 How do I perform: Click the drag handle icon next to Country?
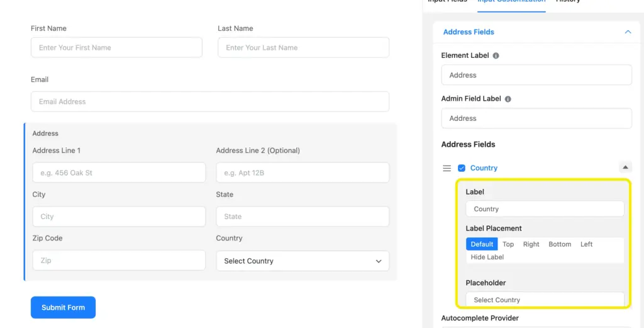447,168
